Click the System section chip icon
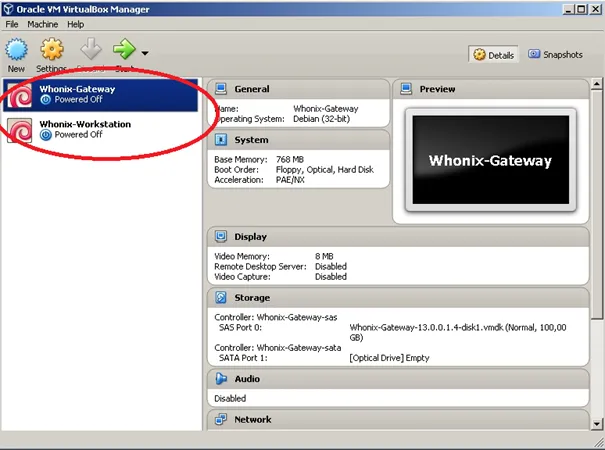 pyautogui.click(x=221, y=139)
